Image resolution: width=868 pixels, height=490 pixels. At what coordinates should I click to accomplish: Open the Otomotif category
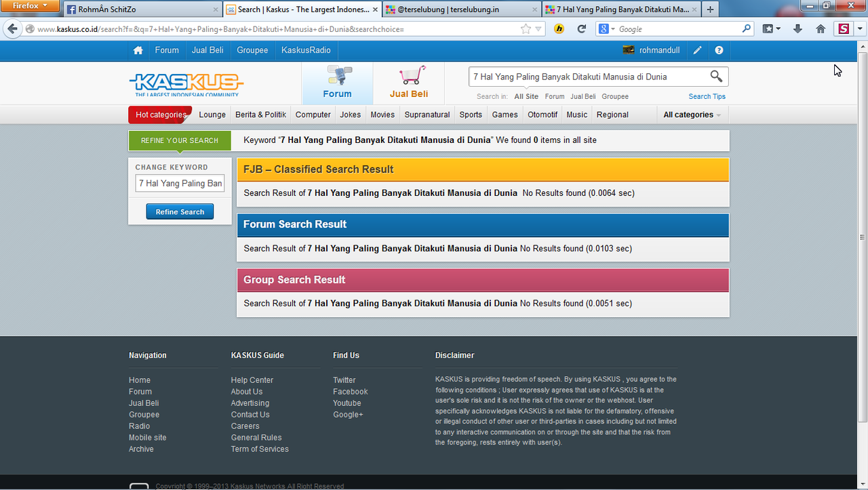542,115
